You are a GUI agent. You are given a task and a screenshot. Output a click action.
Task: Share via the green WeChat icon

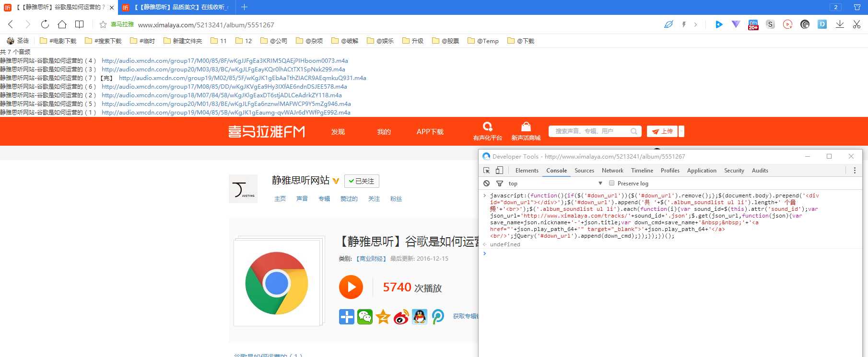[365, 317]
